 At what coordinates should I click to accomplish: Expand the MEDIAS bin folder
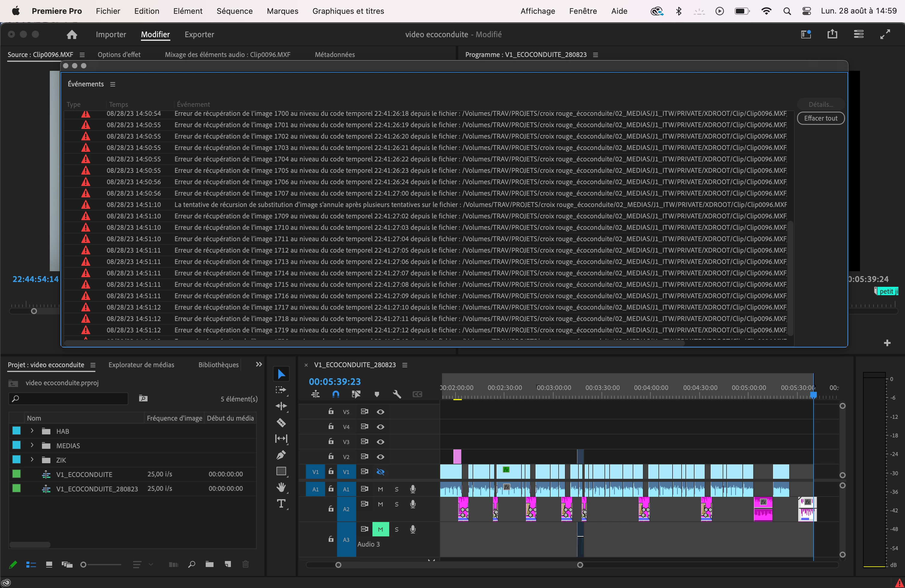[x=32, y=445]
